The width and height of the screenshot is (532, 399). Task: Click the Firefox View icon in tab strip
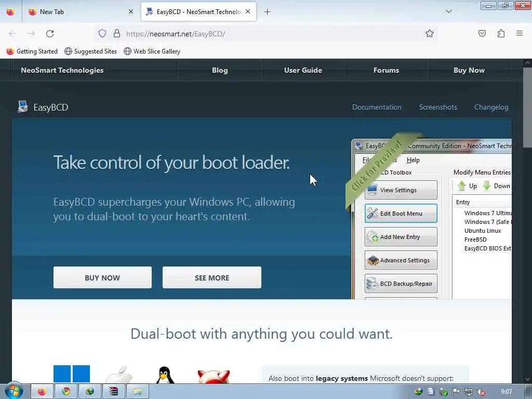click(10, 12)
